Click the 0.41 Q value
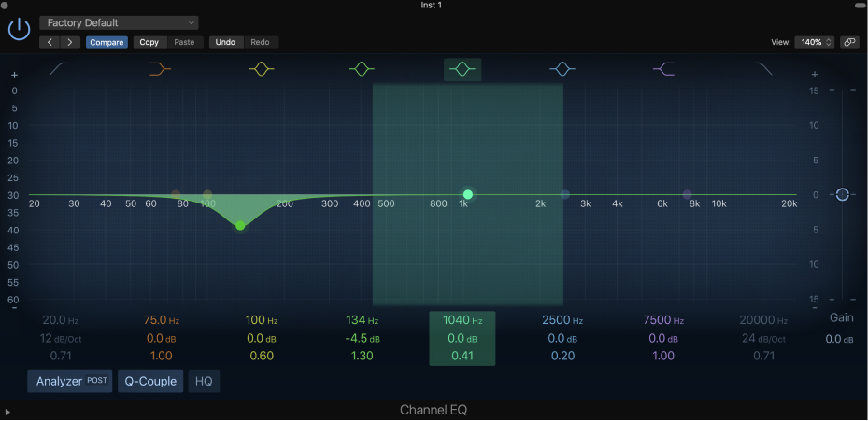 [x=462, y=356]
